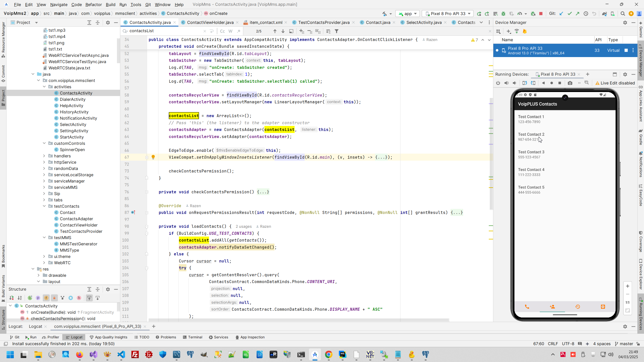Toggle Words option in find bar
This screenshot has width=644, height=362.
230,31
